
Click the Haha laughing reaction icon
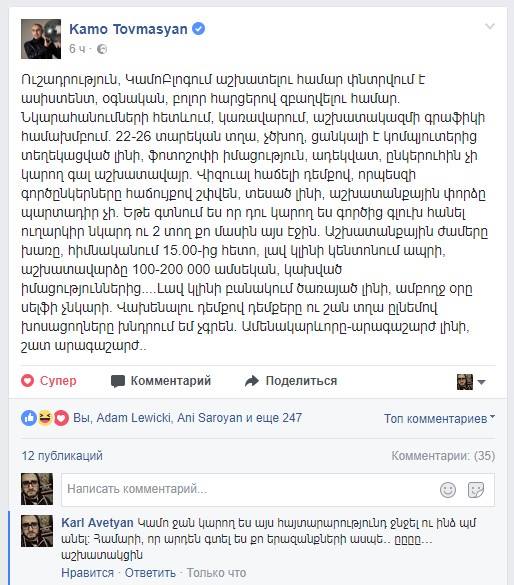(45, 418)
